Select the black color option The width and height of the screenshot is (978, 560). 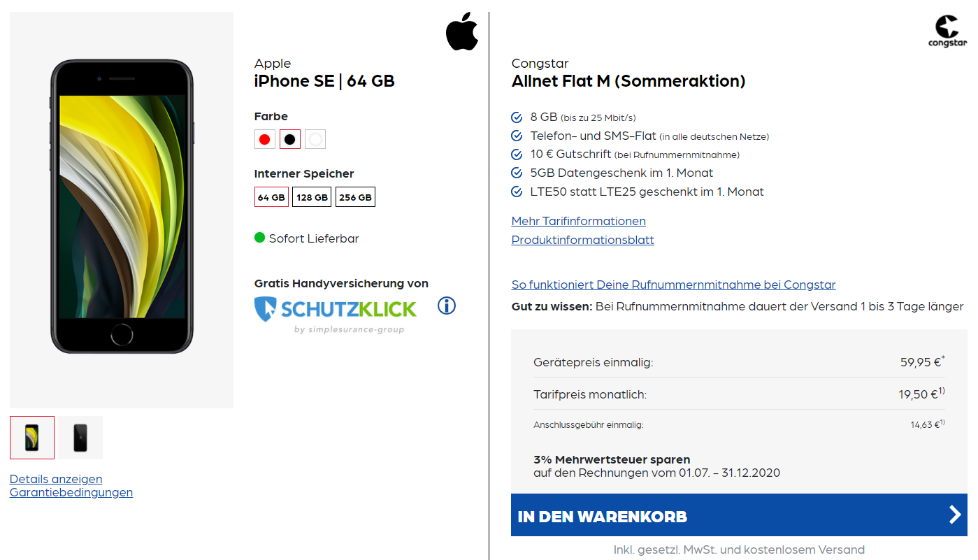(290, 139)
